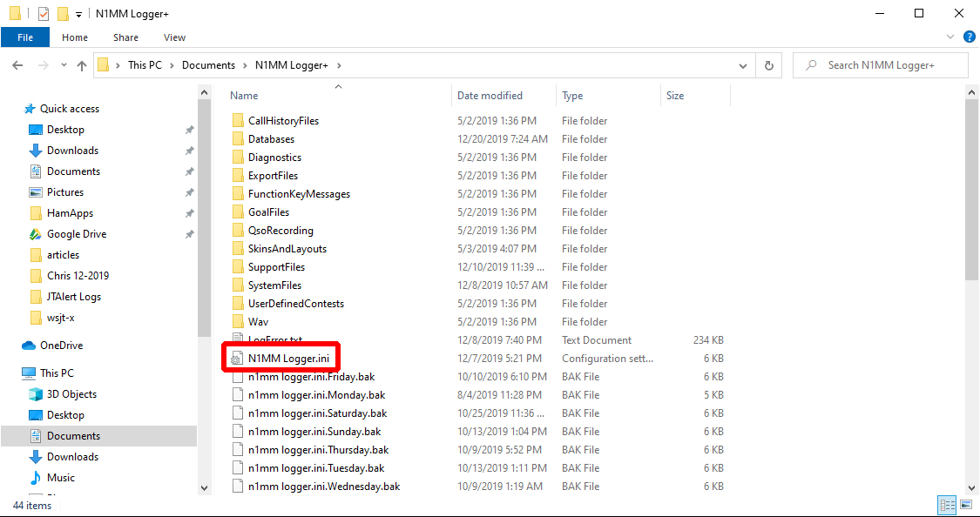
Task: Open wsjt-x folder in sidebar
Action: (x=61, y=318)
